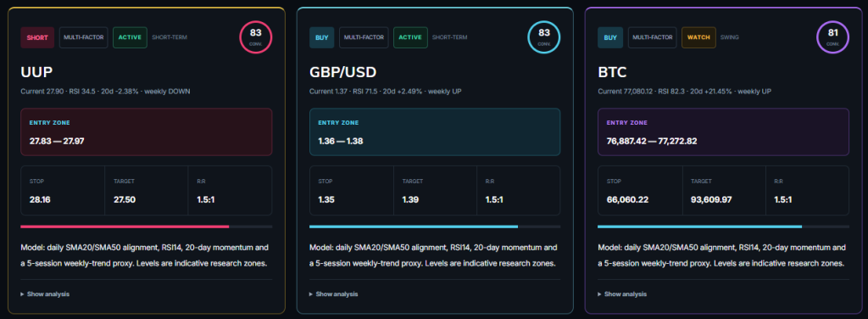
Task: Click SHORT-TERM label on GBP/USD card
Action: pos(449,37)
